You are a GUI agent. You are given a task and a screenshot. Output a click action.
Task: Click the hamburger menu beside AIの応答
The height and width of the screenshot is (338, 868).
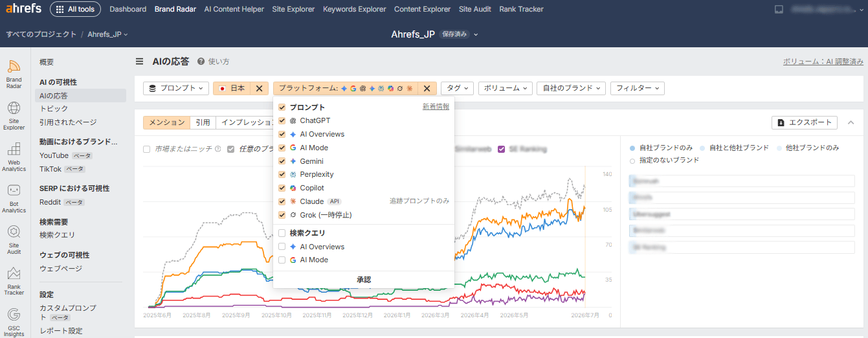[139, 62]
